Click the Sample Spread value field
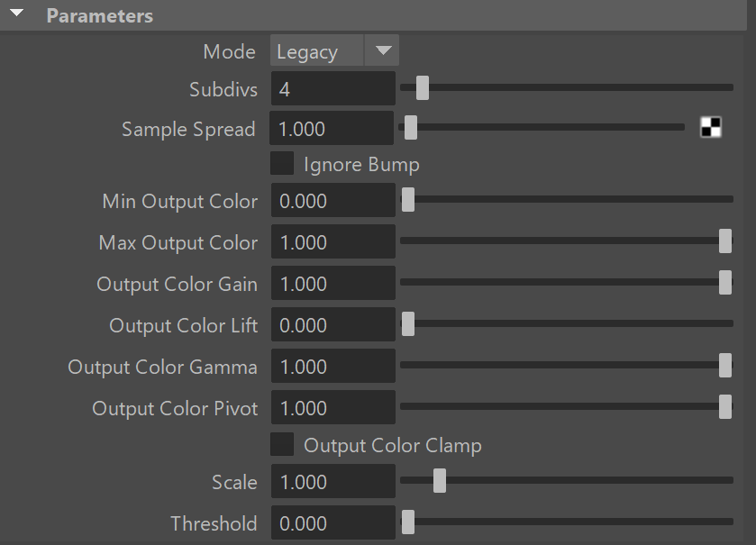756x545 pixels. pyautogui.click(x=332, y=128)
